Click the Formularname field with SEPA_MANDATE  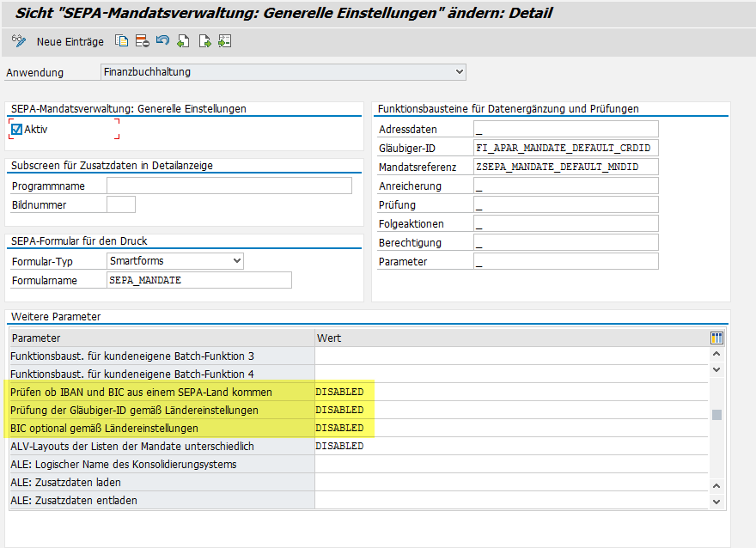click(199, 280)
